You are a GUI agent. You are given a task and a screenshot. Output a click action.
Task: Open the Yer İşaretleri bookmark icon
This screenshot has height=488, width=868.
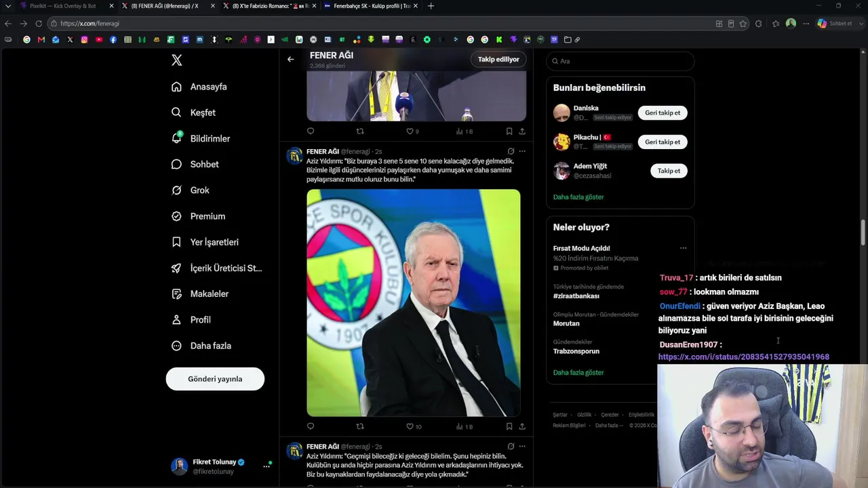[x=176, y=242]
